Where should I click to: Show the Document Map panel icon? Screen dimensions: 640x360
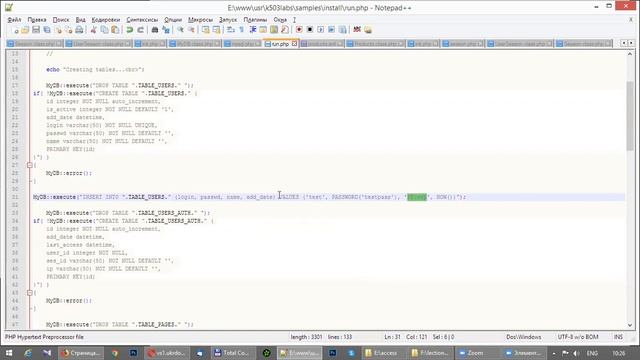pos(274,30)
